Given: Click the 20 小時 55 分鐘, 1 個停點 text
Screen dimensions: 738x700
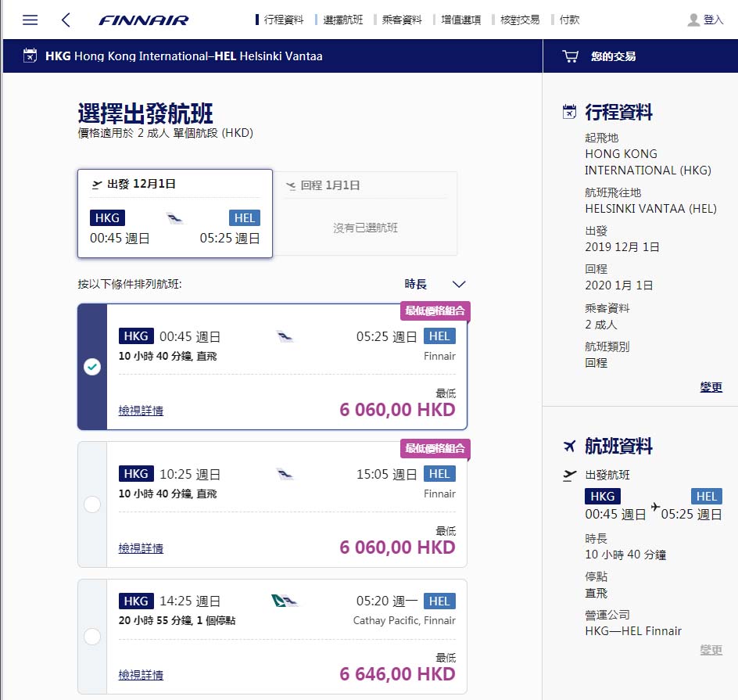Looking at the screenshot, I should [x=177, y=620].
